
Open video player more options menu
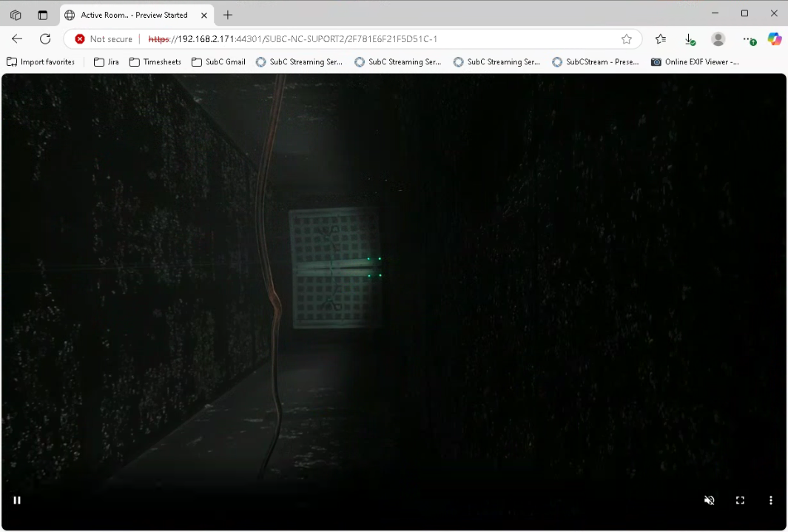point(770,500)
